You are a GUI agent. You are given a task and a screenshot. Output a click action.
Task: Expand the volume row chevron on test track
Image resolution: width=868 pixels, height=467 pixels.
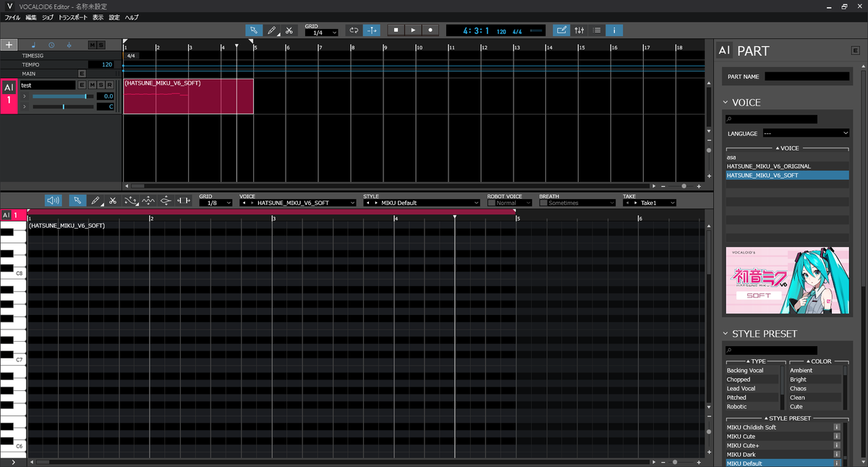pos(24,96)
